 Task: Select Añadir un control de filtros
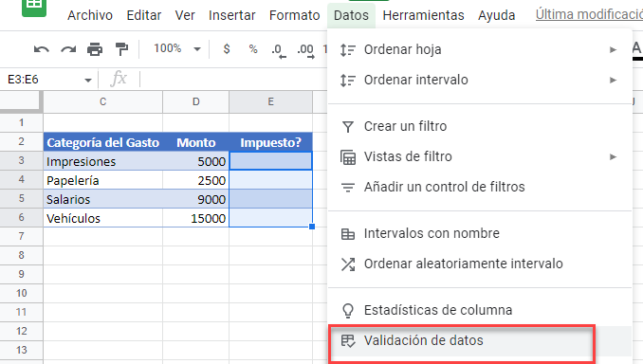(480, 187)
